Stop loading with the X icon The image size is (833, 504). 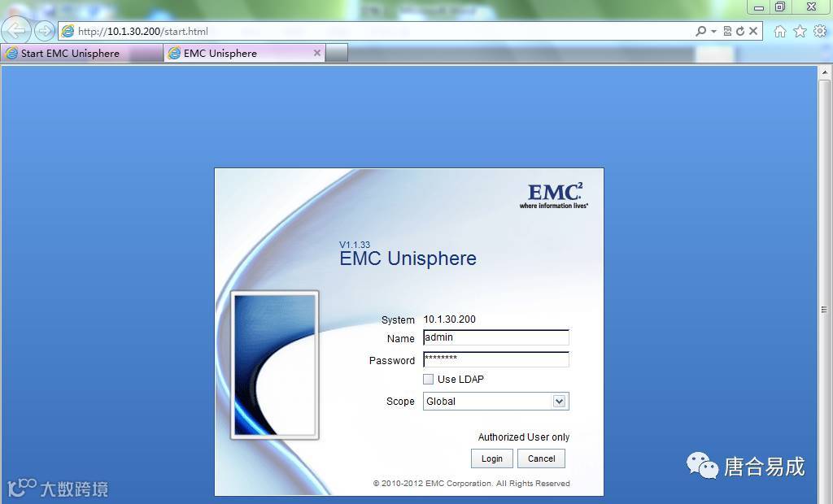point(753,32)
